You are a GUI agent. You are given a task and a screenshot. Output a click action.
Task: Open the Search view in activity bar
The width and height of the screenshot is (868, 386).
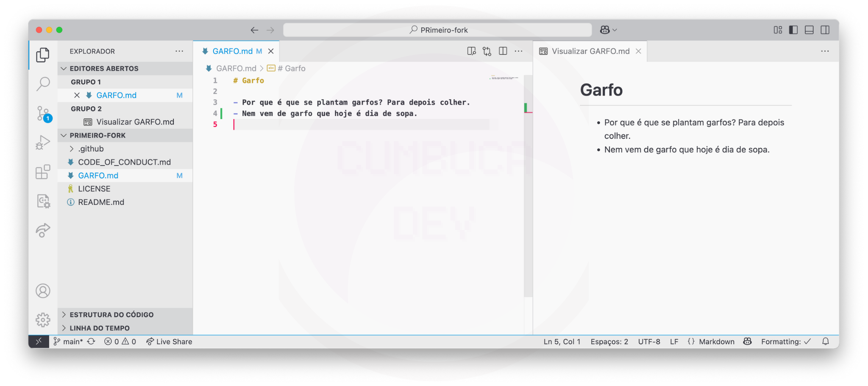[43, 84]
